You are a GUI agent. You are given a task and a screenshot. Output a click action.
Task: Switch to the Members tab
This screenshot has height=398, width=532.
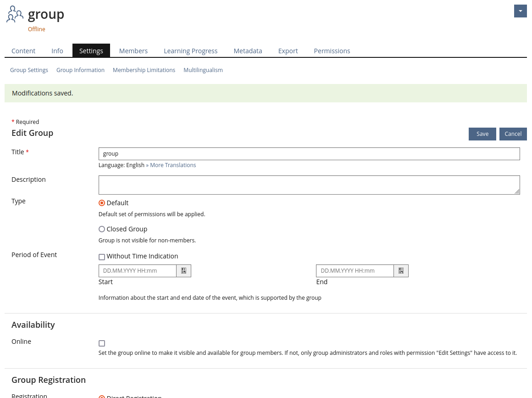coord(133,51)
